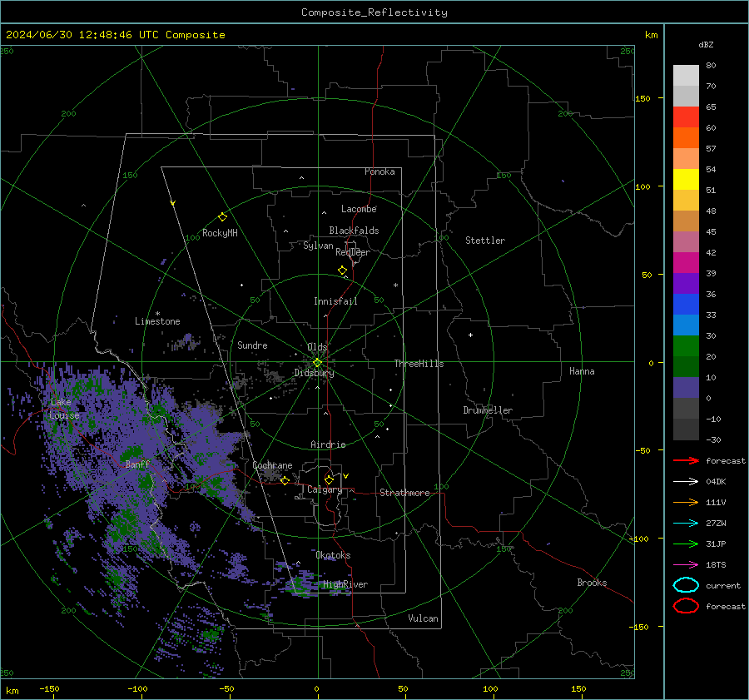Click the Banff label on the map

coord(137,464)
